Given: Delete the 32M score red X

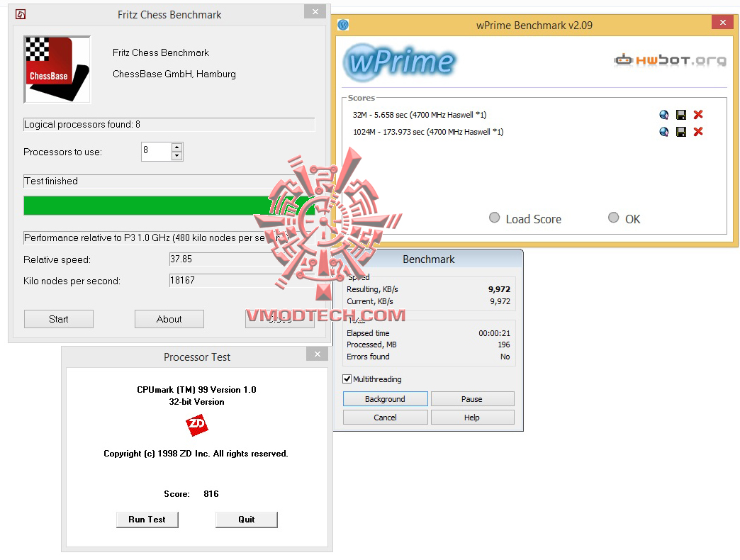Looking at the screenshot, I should point(698,115).
